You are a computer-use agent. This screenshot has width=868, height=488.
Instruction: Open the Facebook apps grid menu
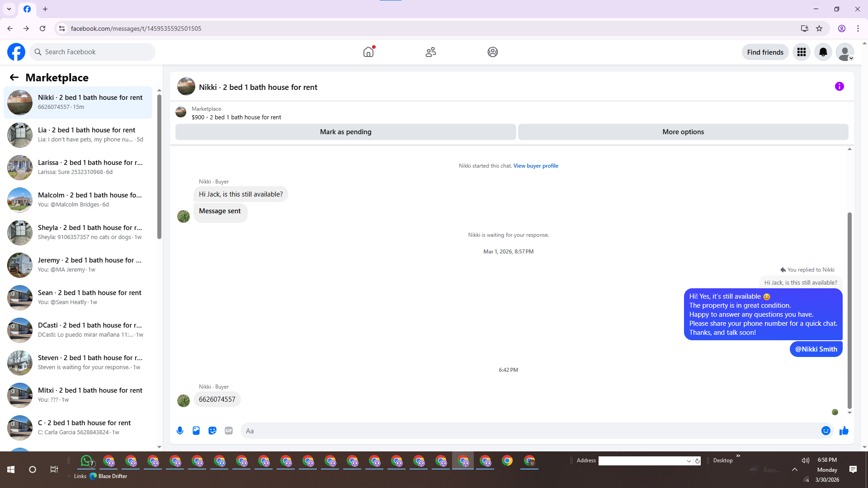click(x=801, y=52)
